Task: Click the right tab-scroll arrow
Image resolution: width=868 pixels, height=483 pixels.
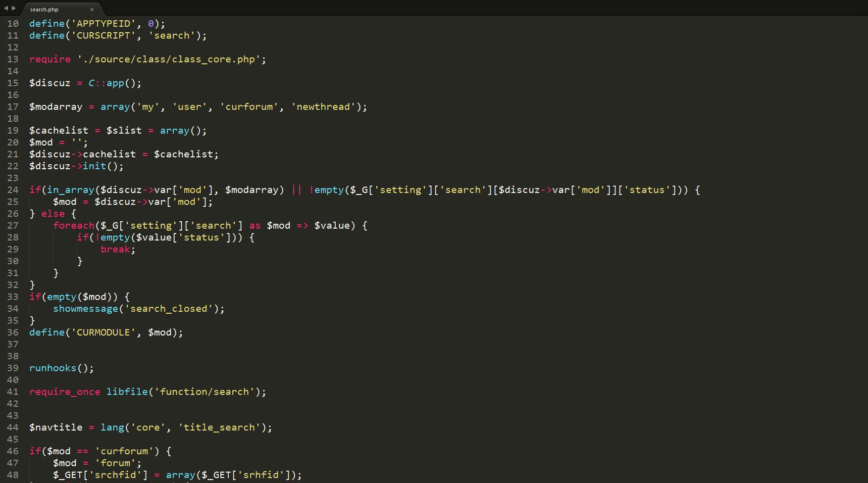Action: pyautogui.click(x=13, y=8)
